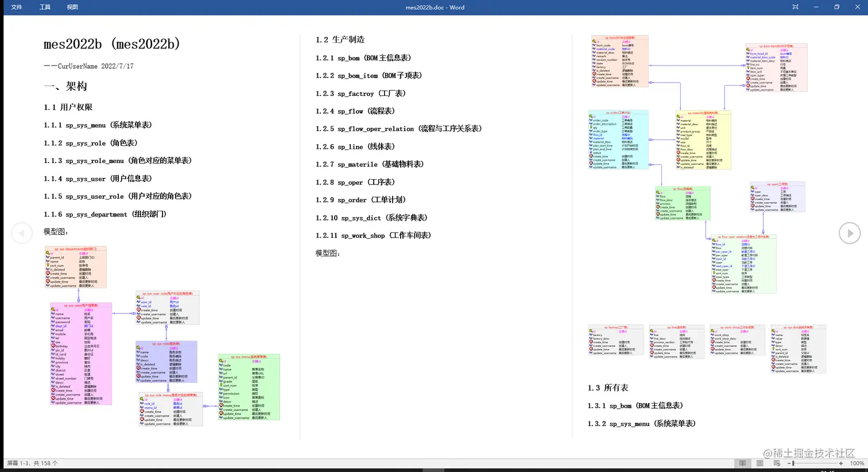Minimize the Word window
This screenshot has height=472, width=868.
tap(816, 7)
